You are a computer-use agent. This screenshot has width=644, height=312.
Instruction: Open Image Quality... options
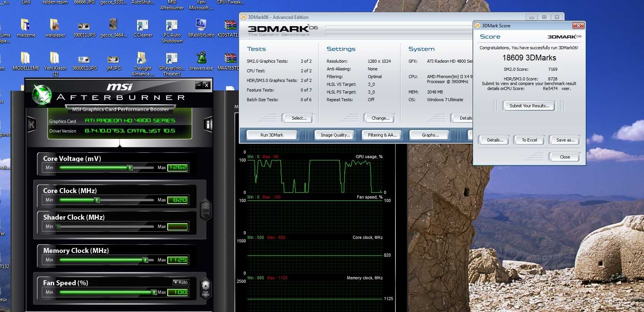point(335,135)
